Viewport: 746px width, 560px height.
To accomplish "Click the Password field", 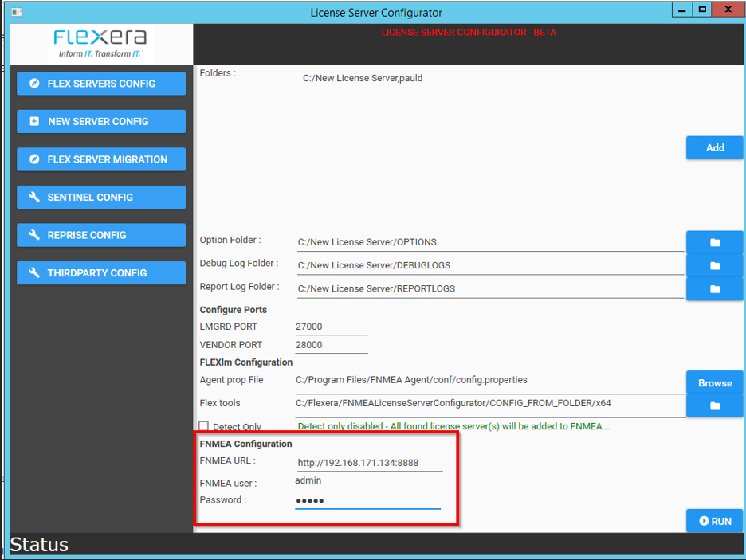I will (x=367, y=500).
